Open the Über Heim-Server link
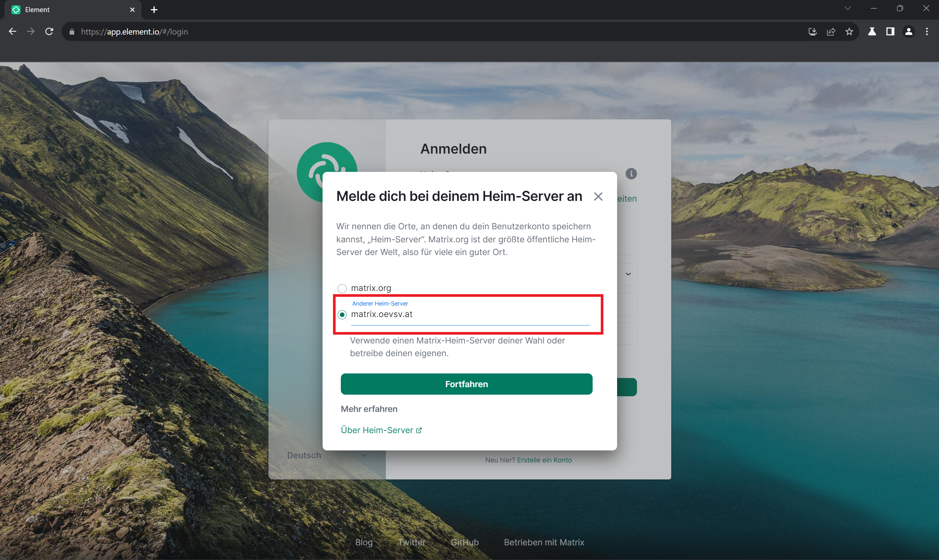Screen dimensions: 939x560 click(x=381, y=430)
